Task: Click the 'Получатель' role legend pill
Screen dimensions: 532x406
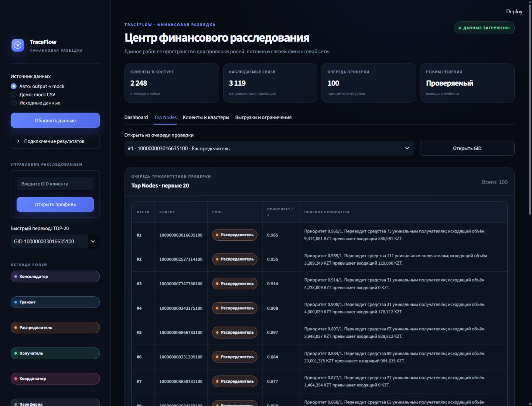Action: click(55, 353)
